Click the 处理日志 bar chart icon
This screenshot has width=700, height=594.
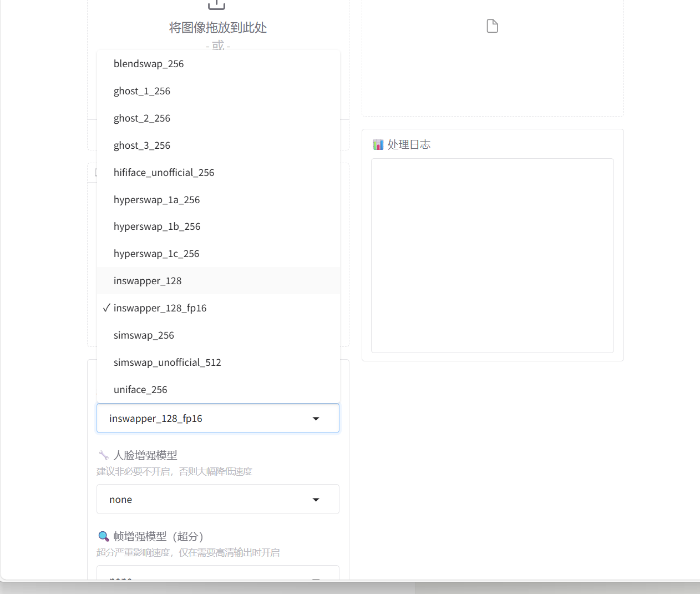click(x=378, y=145)
